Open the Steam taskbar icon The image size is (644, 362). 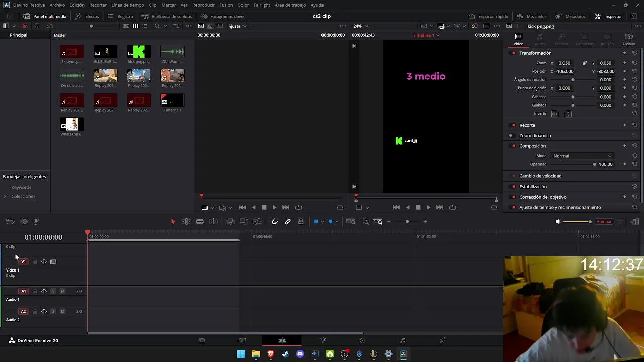click(285, 354)
